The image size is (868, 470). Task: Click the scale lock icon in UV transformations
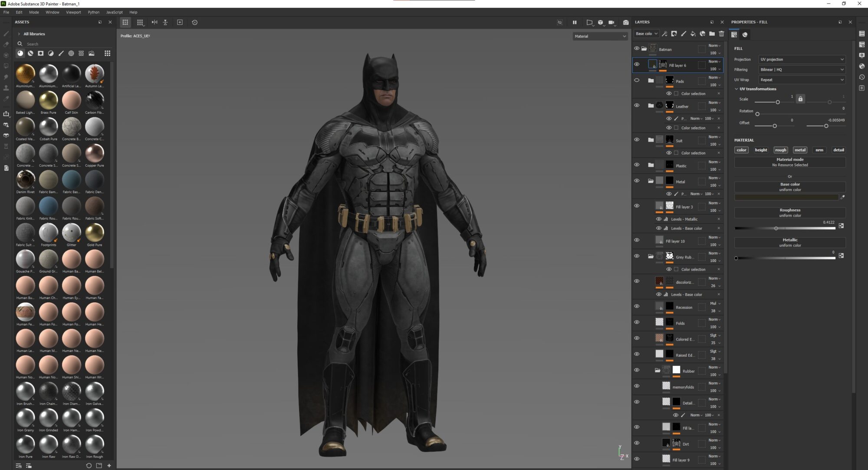point(800,99)
